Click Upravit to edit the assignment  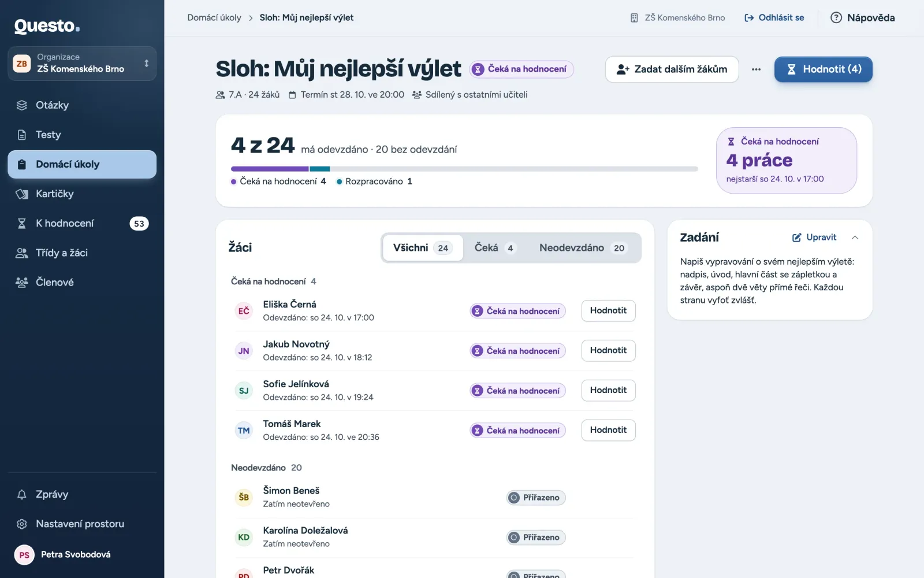tap(814, 238)
